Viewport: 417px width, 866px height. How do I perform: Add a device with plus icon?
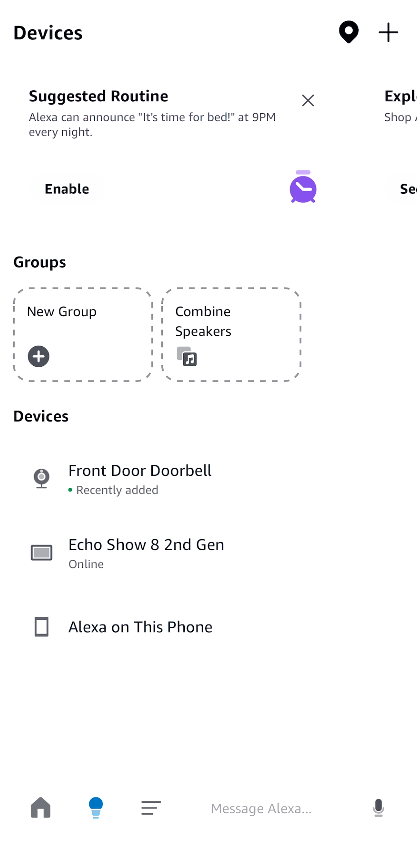click(x=388, y=33)
